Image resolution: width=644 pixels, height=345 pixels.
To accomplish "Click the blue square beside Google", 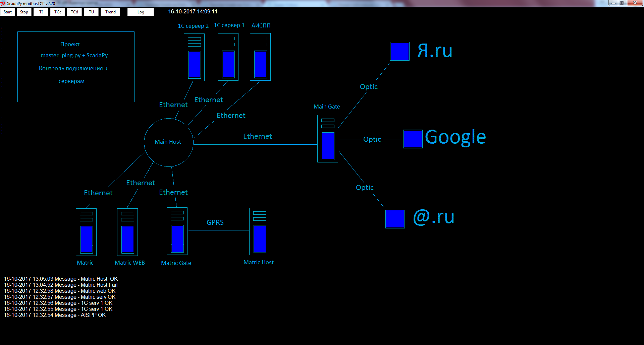I will pos(413,139).
